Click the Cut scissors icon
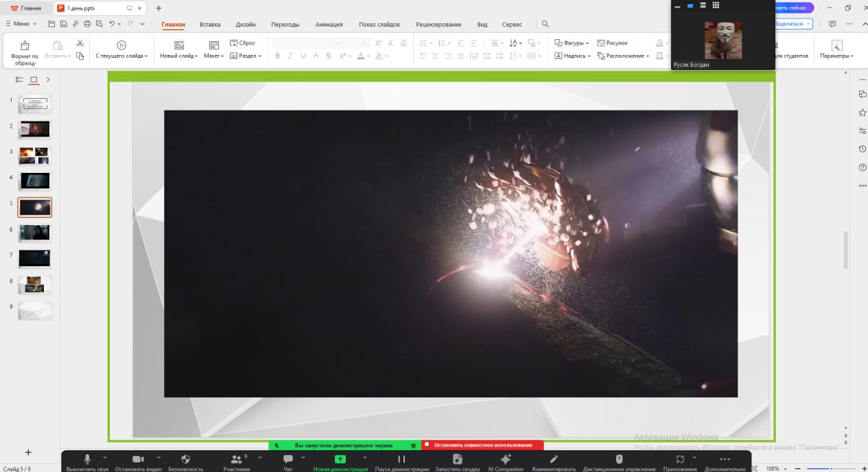The height and width of the screenshot is (472, 868). click(x=80, y=43)
